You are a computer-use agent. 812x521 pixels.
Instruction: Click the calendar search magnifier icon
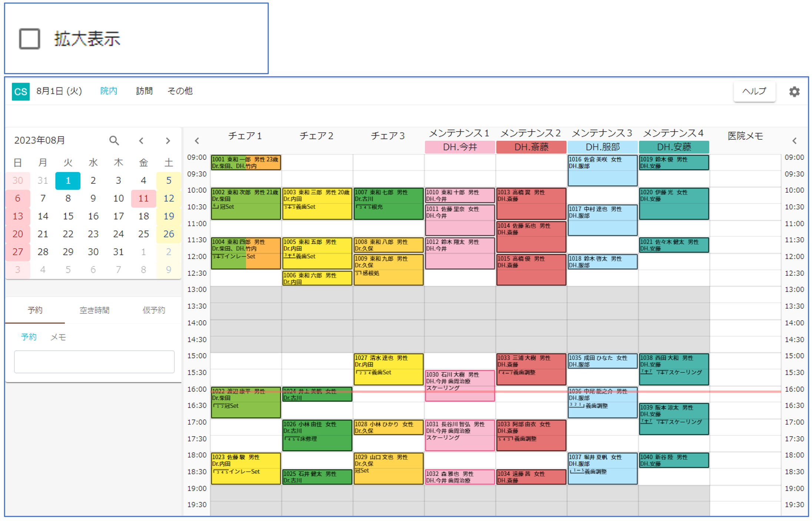(x=114, y=140)
